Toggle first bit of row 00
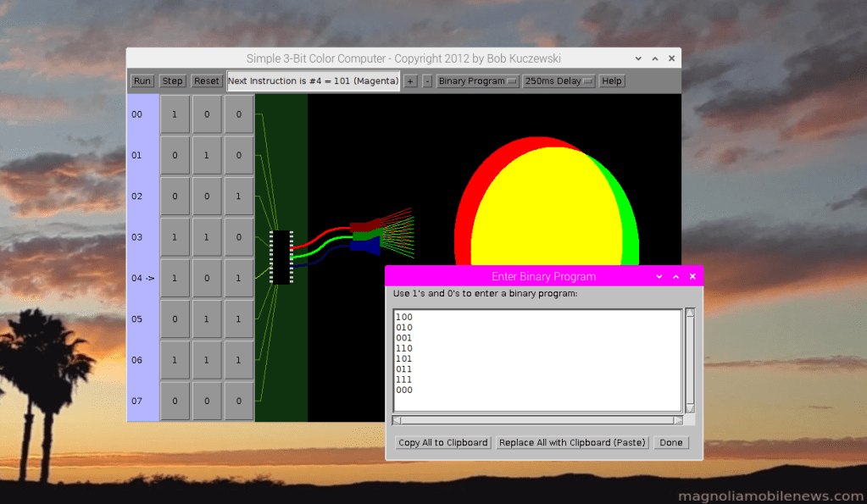 click(175, 114)
